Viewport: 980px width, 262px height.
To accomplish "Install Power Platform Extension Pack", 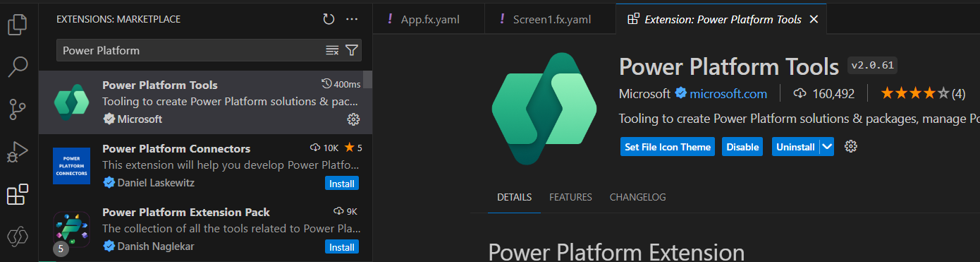I will (x=342, y=247).
